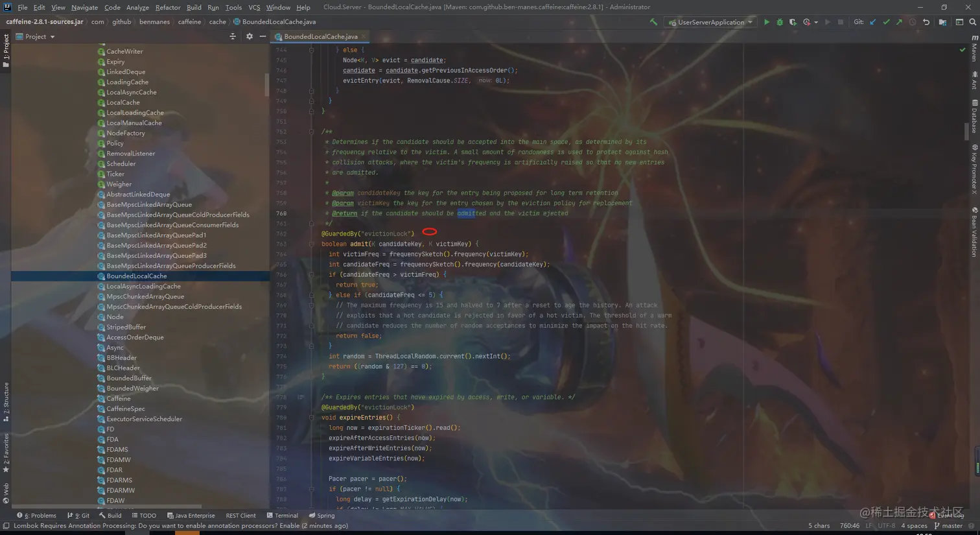The width and height of the screenshot is (980, 535).
Task: Open the UserServerApplication run configuration dropdown
Action: [x=710, y=22]
